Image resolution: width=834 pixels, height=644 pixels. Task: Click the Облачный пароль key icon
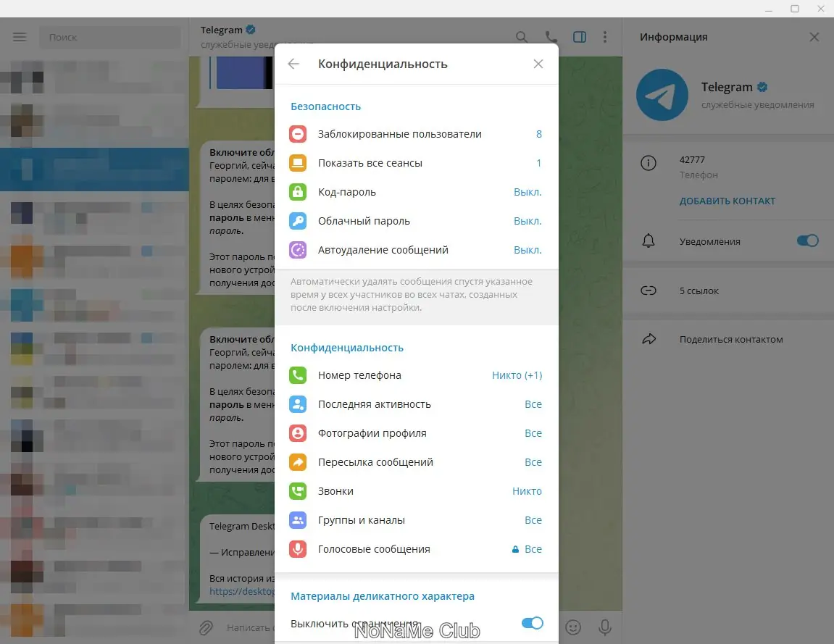point(298,221)
